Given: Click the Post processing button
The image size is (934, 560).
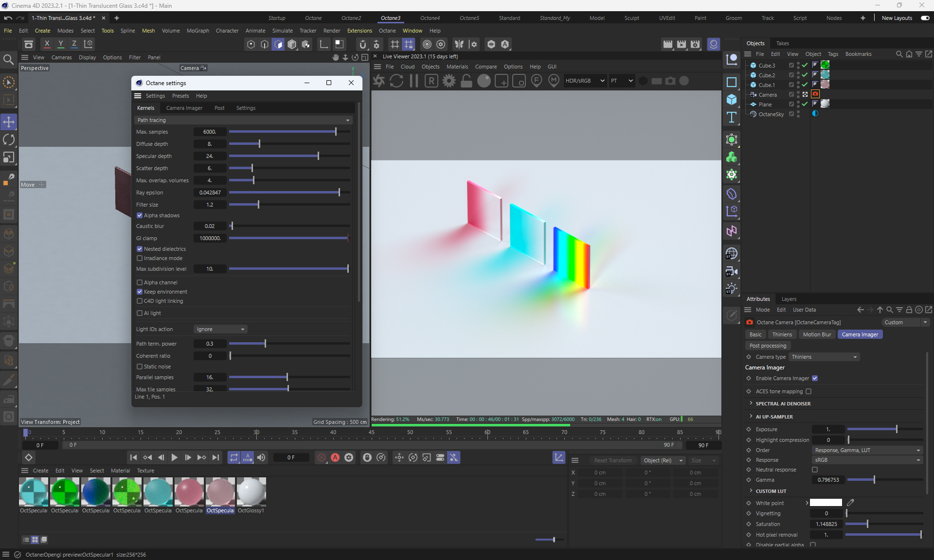Looking at the screenshot, I should 768,346.
